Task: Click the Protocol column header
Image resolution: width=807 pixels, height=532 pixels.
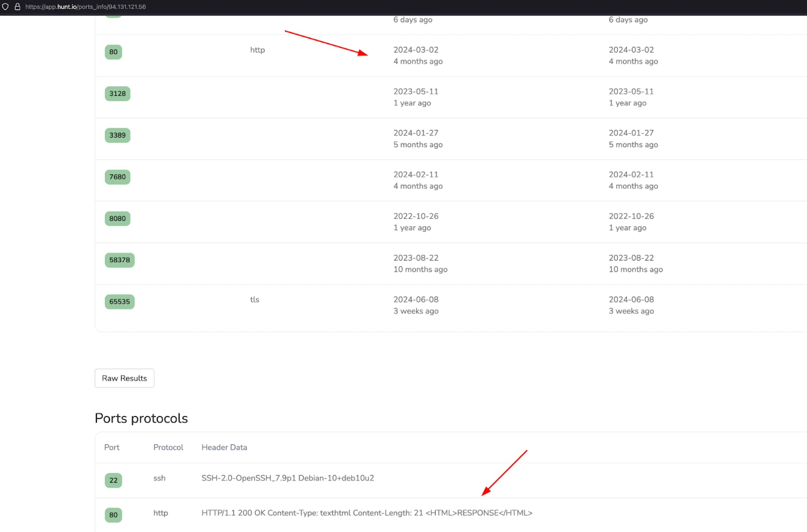Action: [168, 447]
